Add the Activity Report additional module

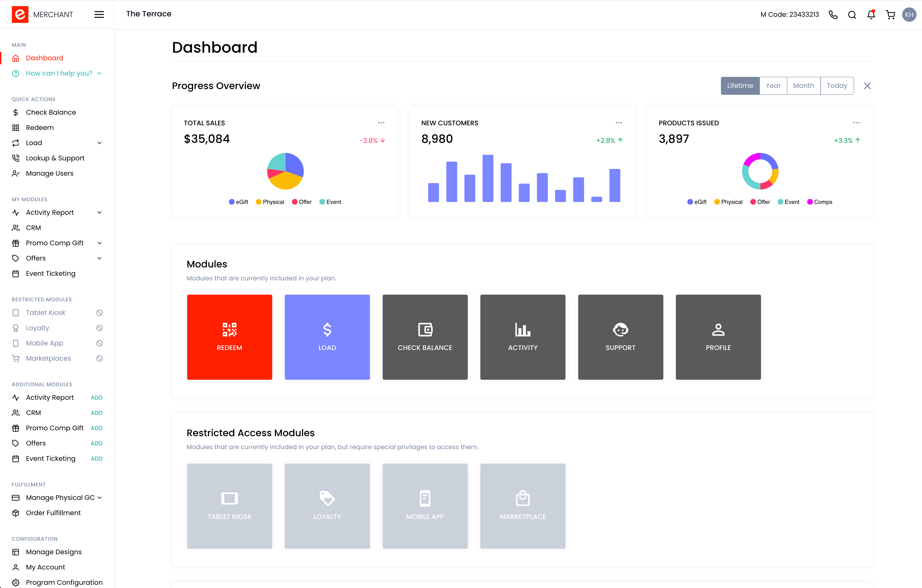[x=97, y=398]
